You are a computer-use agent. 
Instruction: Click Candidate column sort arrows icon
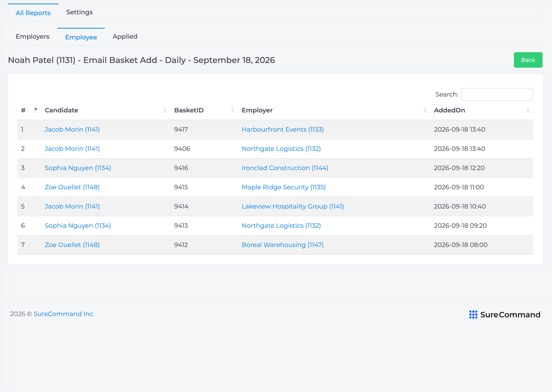tap(165, 110)
